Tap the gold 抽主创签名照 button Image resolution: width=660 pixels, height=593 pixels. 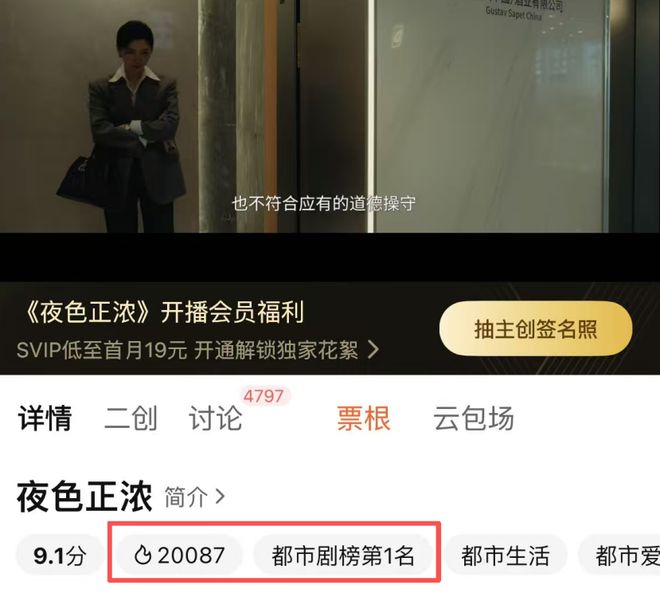pyautogui.click(x=536, y=329)
